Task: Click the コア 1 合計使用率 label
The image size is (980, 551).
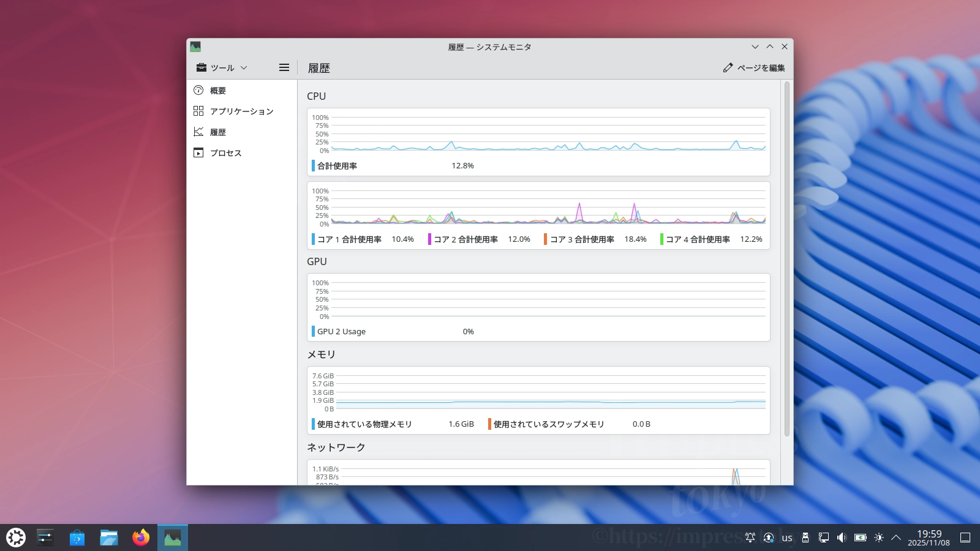Action: pos(349,239)
